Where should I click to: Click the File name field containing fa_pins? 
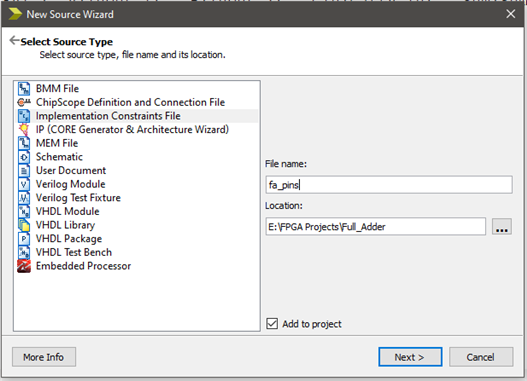(x=389, y=185)
